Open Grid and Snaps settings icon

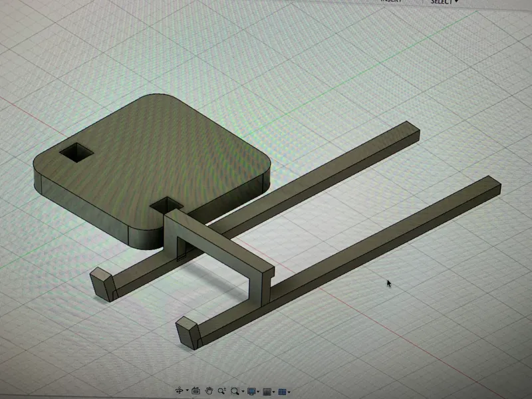click(x=267, y=392)
